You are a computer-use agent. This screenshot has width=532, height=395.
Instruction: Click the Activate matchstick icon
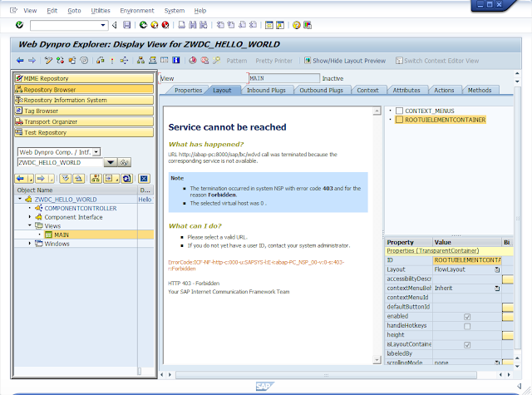coord(112,61)
